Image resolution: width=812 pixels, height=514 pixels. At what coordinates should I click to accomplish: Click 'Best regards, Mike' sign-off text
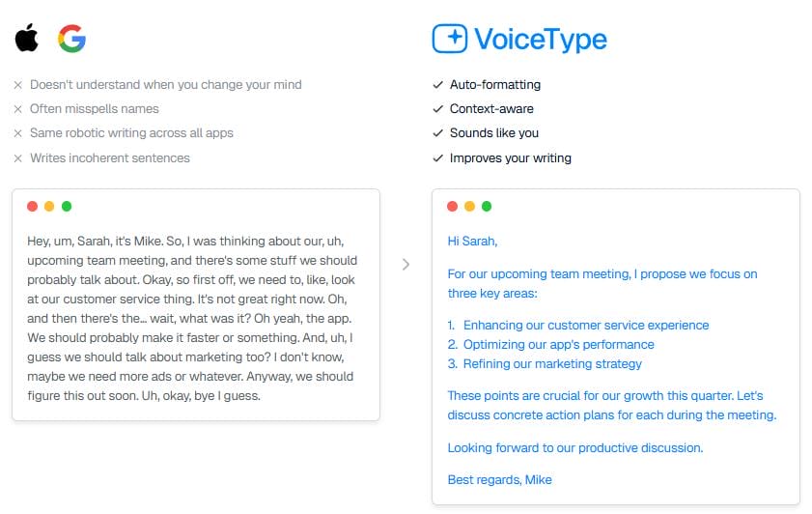(500, 480)
